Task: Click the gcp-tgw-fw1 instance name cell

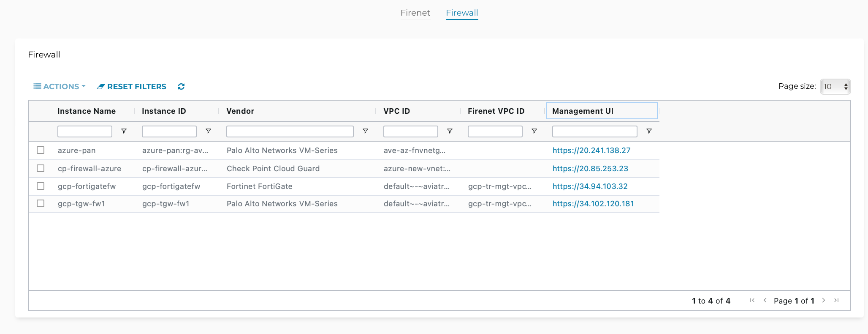Action: pyautogui.click(x=81, y=204)
